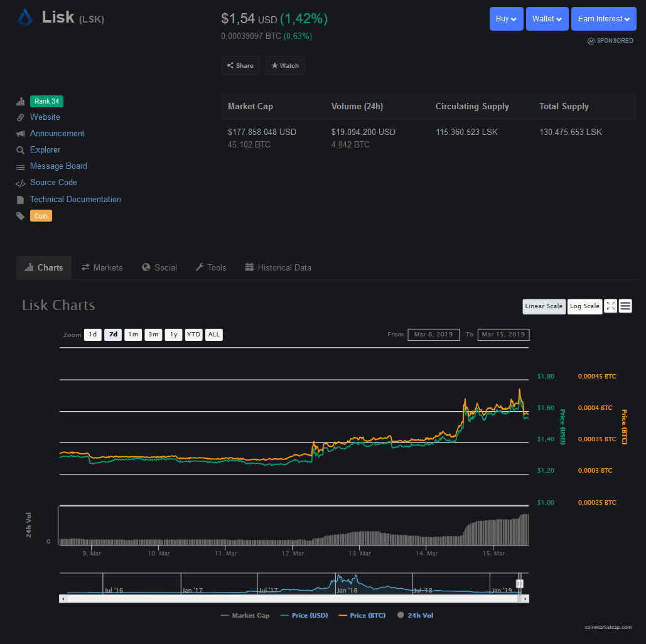Click the 130.475.653 LSK total supply

click(x=571, y=132)
